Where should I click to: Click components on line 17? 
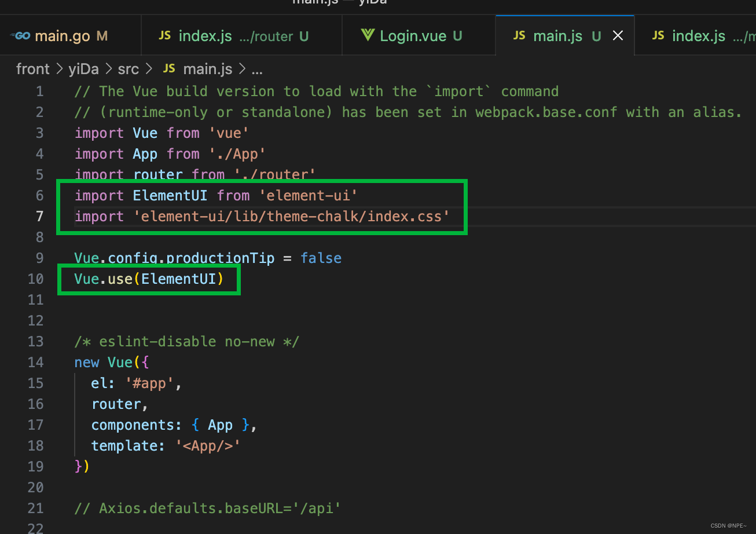click(x=133, y=425)
